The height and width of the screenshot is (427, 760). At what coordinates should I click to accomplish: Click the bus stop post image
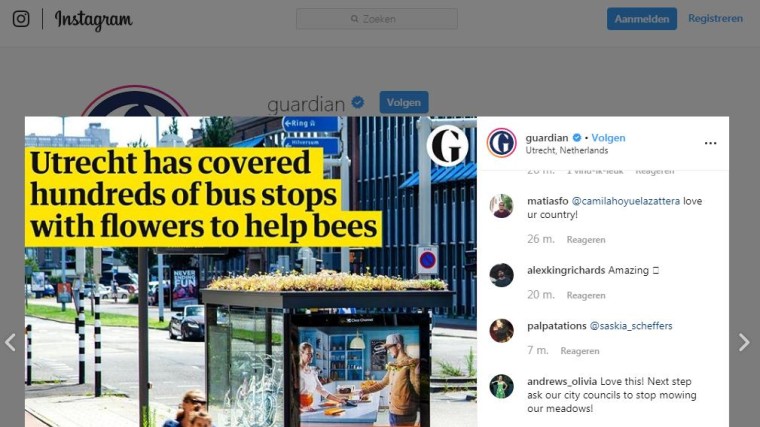pos(251,271)
